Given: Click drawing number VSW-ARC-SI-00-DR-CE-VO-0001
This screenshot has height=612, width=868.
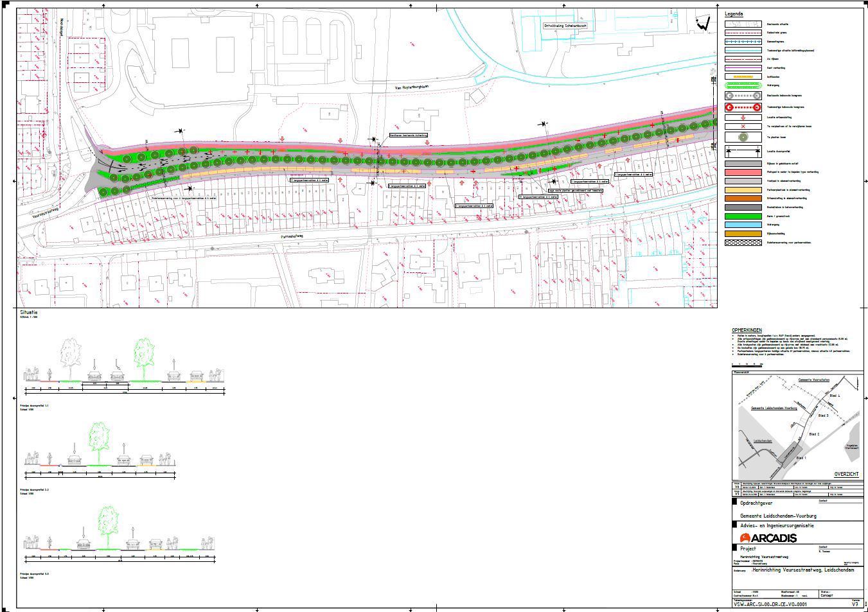Looking at the screenshot, I should tap(770, 604).
